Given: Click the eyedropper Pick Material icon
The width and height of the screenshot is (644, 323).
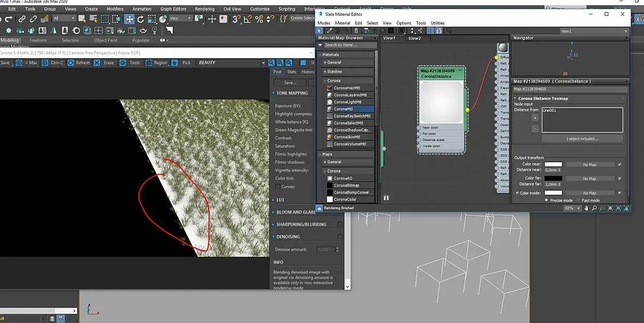Looking at the screenshot, I should click(329, 31).
